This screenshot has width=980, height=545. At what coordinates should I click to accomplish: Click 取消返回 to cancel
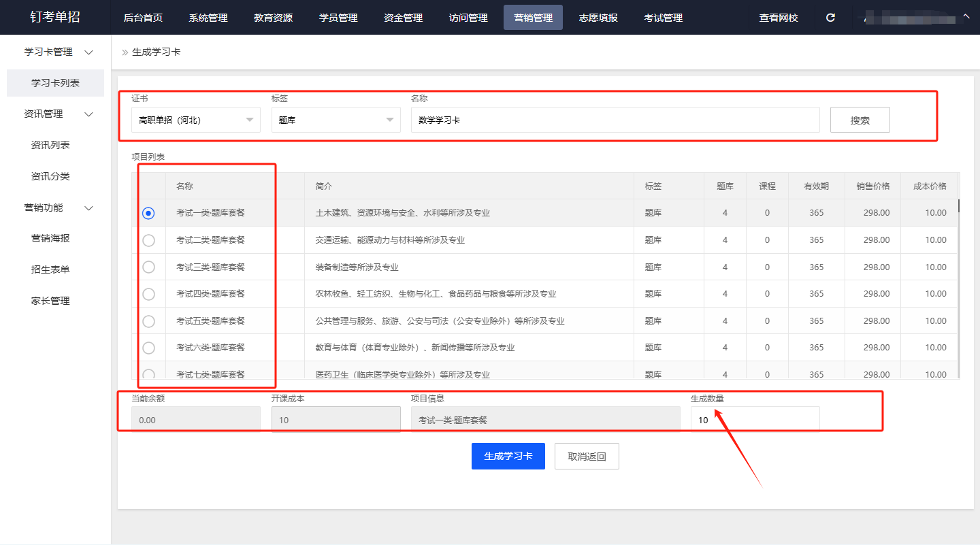click(x=586, y=457)
